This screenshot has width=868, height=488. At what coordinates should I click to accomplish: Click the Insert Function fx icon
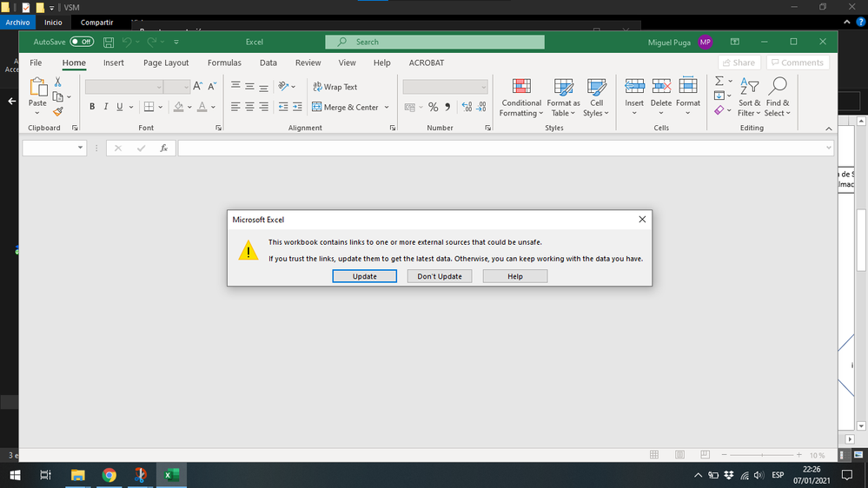coord(164,148)
